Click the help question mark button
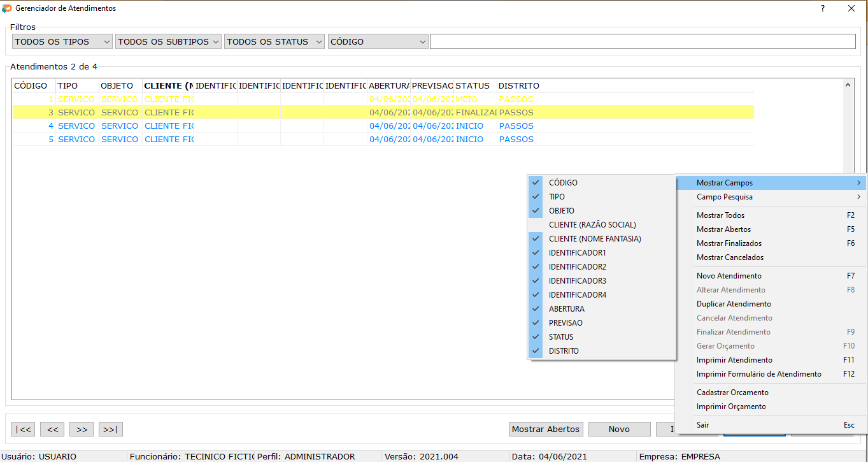This screenshot has height=462, width=868. tap(822, 8)
